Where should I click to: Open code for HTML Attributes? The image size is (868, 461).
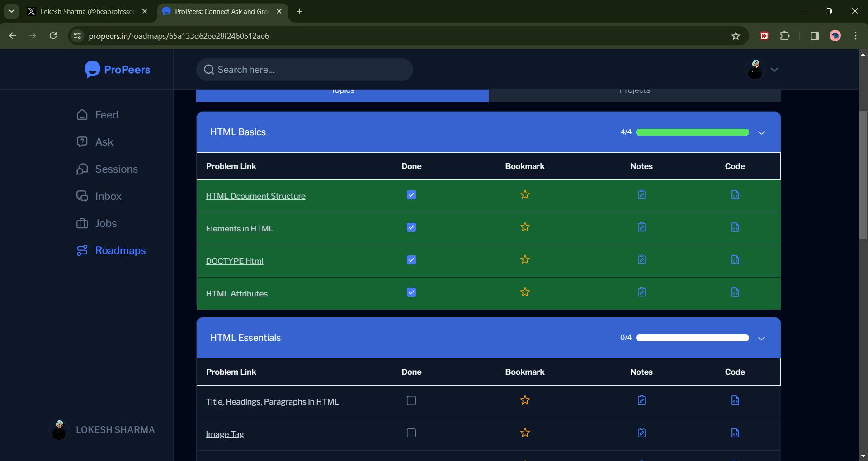tap(735, 292)
